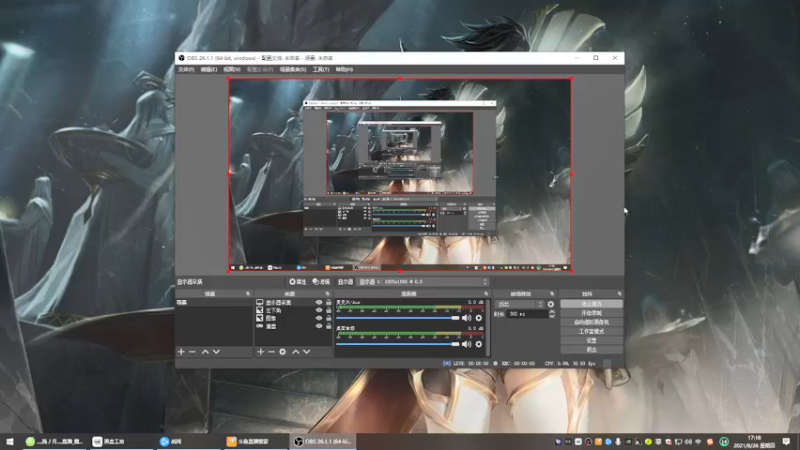Adjust the 麦克风/Aux volume slider

click(x=398, y=318)
